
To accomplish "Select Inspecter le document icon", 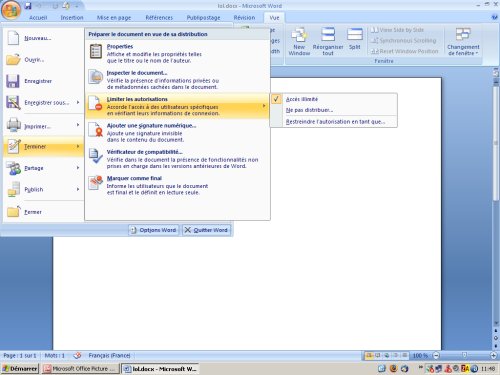I will (96, 77).
